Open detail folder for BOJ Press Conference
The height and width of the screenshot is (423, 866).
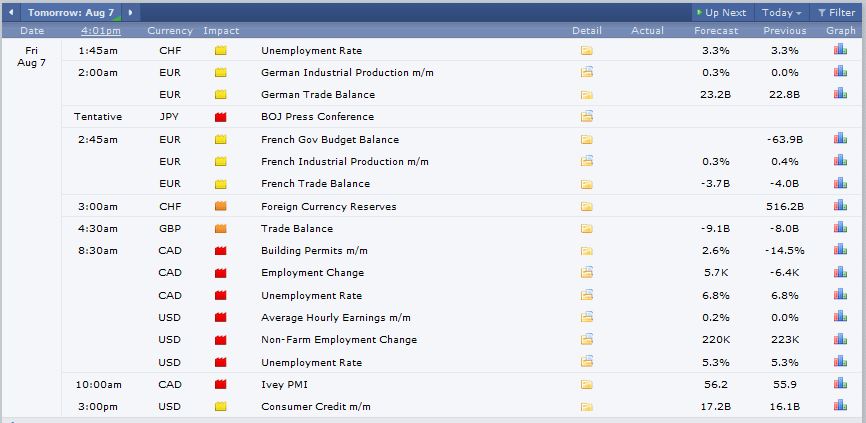[x=586, y=117]
